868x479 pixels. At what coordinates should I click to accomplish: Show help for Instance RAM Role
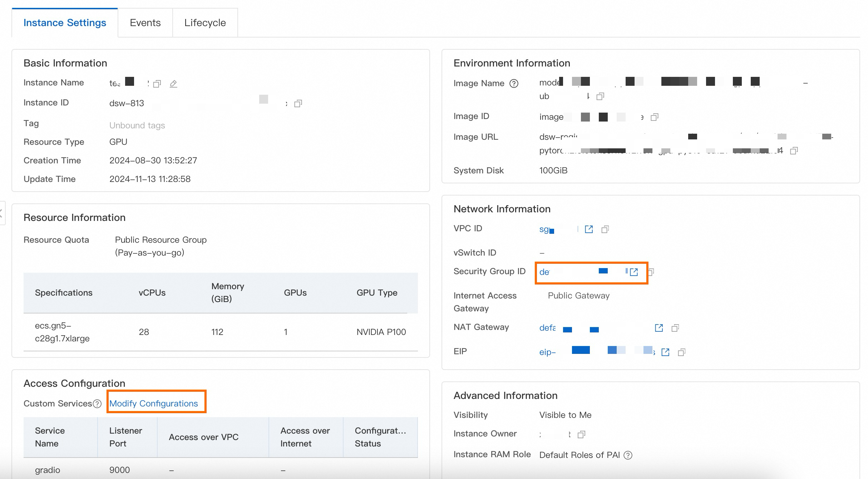628,455
